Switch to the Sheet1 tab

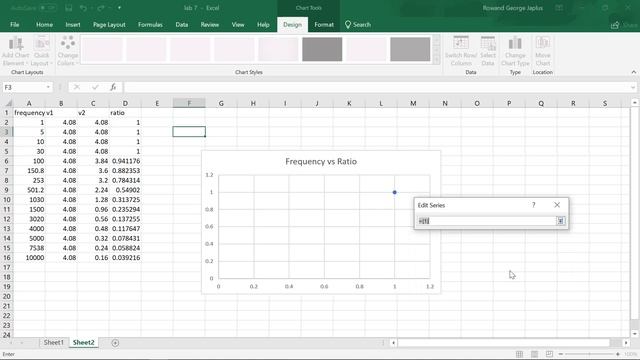tap(53, 342)
